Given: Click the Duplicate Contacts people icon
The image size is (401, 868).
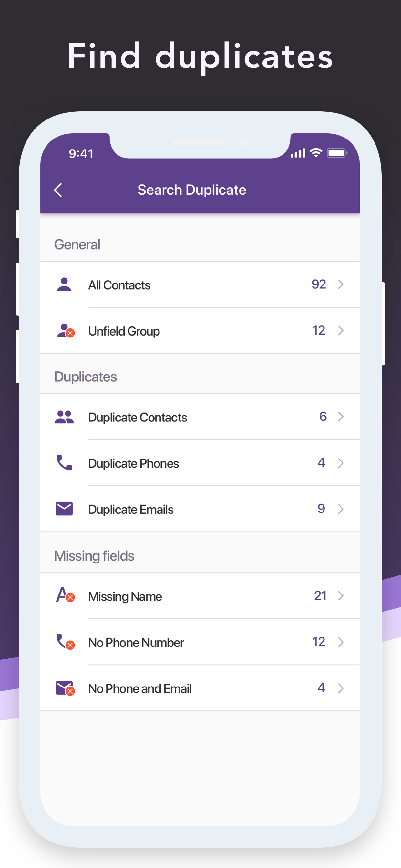Looking at the screenshot, I should (64, 417).
